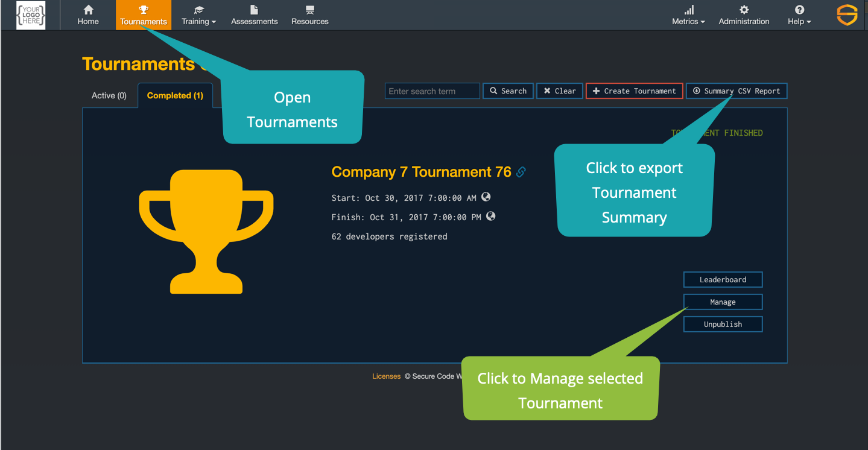Unpublish the completed tournament

tap(722, 324)
